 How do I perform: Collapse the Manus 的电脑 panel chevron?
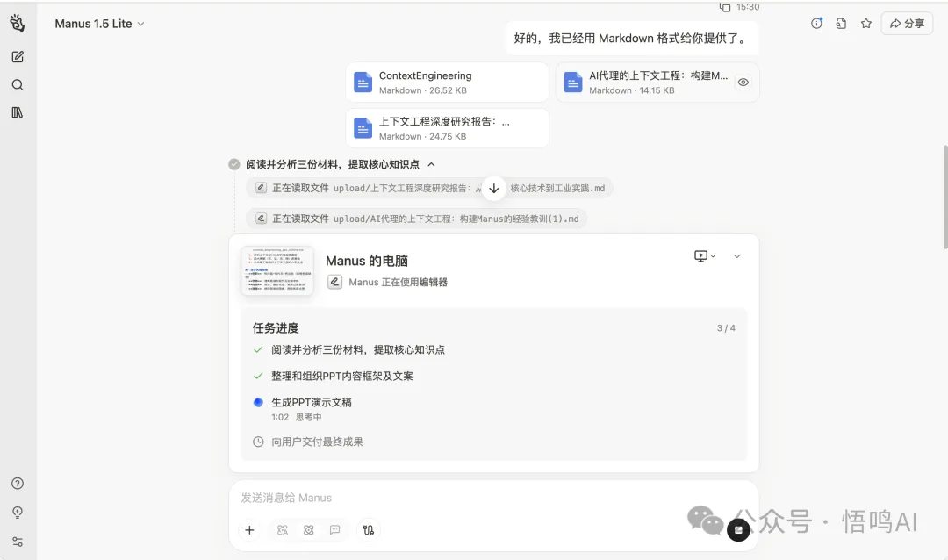point(736,256)
